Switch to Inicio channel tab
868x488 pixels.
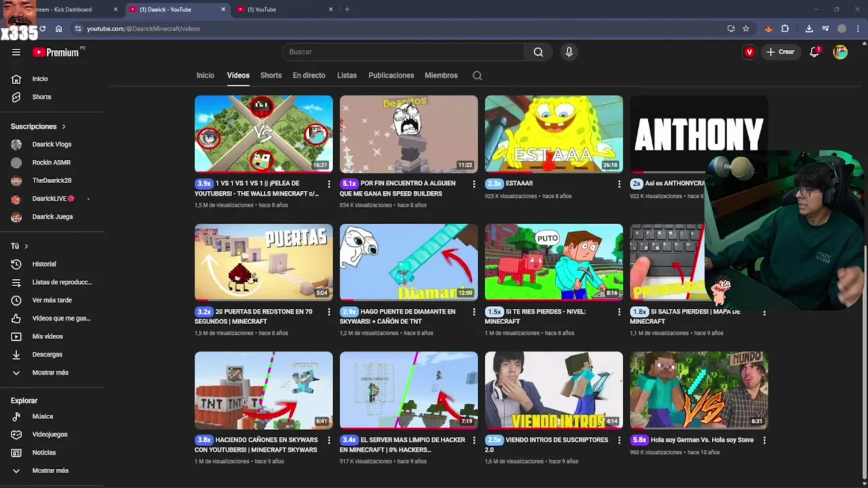pyautogui.click(x=205, y=75)
